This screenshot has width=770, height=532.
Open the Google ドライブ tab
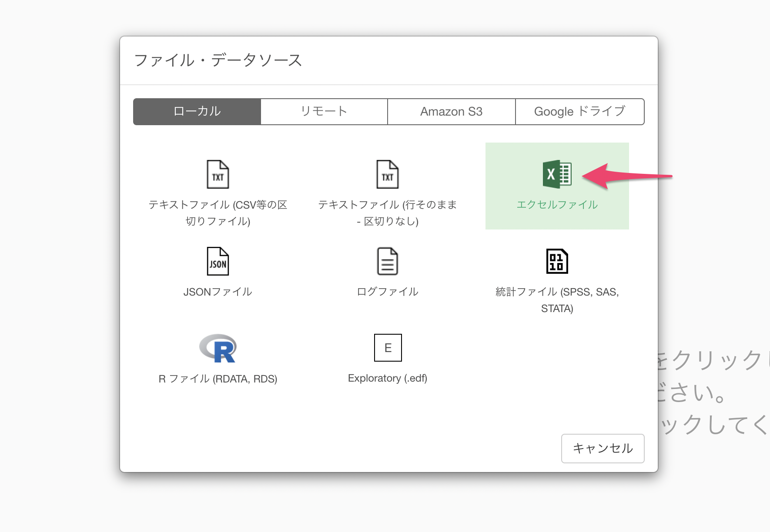(x=580, y=112)
